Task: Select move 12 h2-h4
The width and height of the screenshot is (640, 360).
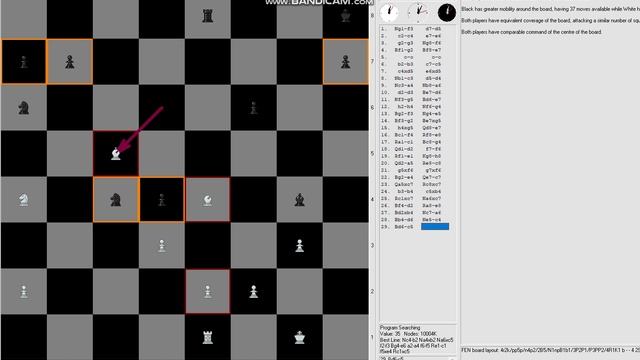Action: pos(405,107)
